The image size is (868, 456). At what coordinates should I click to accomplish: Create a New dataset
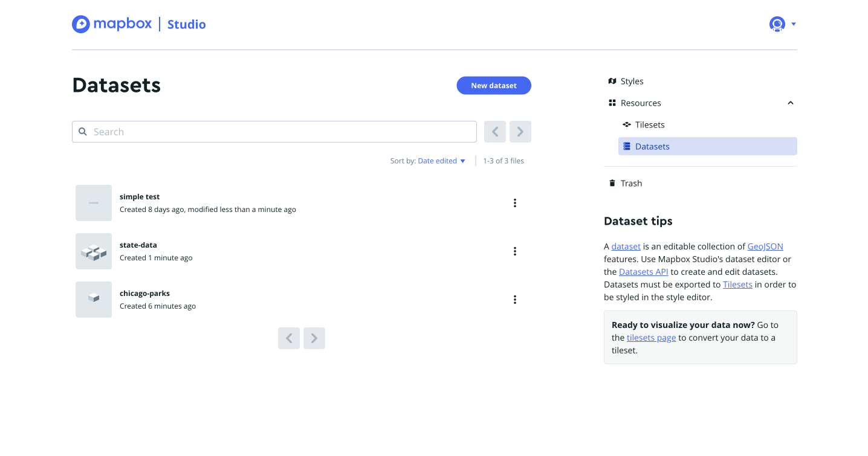[x=494, y=86]
